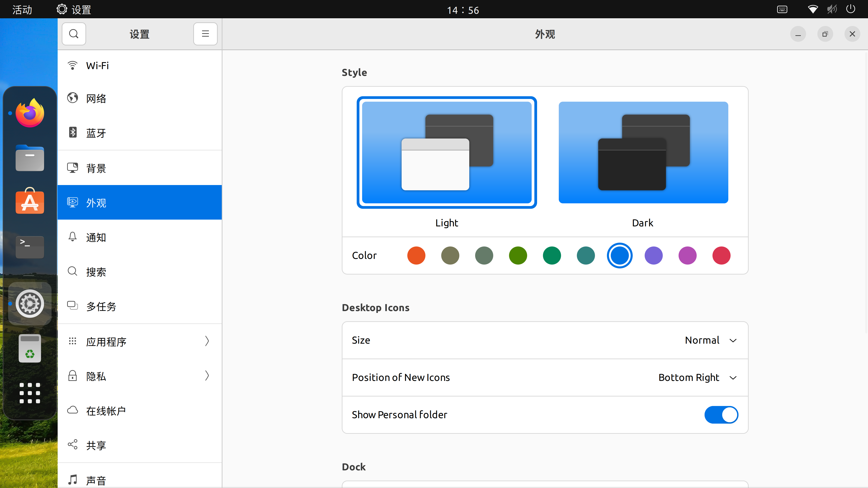Select the Dark style option
The height and width of the screenshot is (488, 868).
[x=643, y=152]
